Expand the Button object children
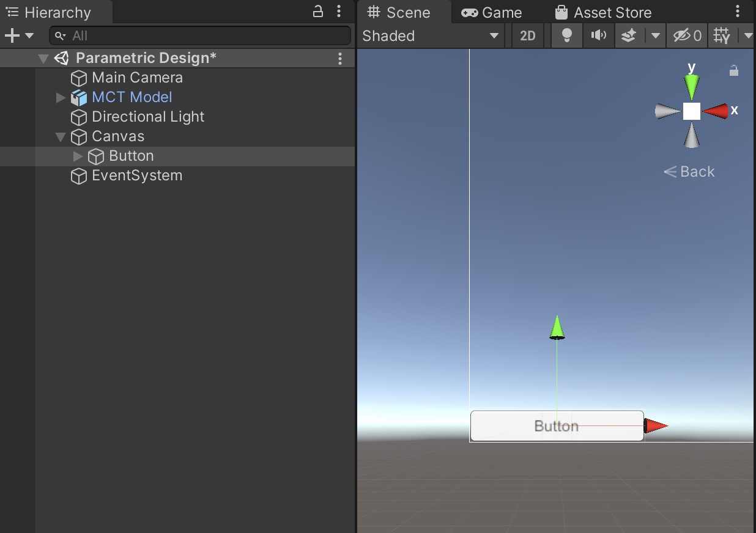 pyautogui.click(x=78, y=156)
